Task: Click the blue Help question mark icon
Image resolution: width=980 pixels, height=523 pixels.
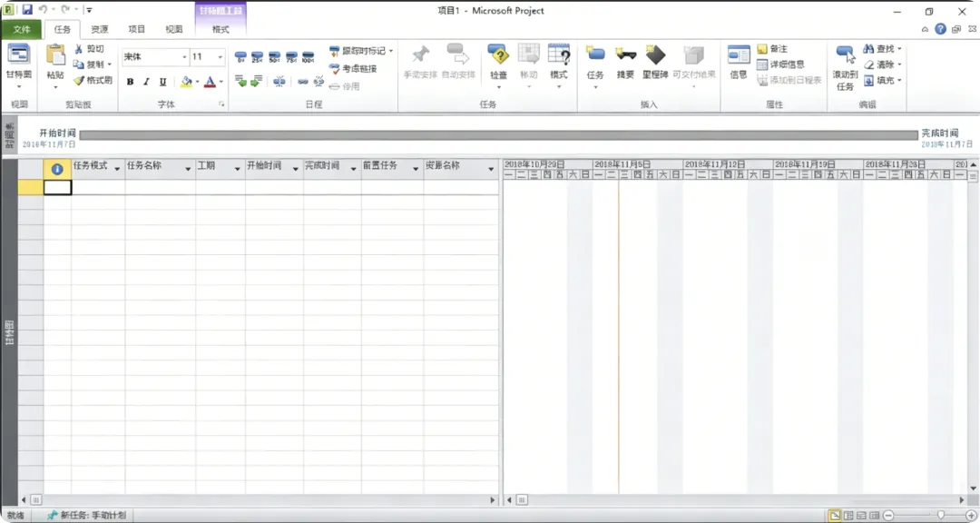Action: (941, 29)
